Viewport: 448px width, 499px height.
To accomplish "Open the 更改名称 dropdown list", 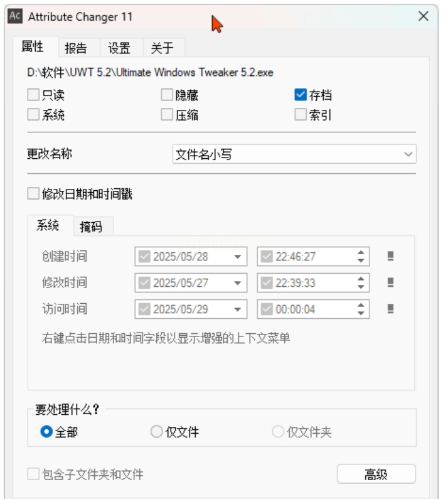I will pyautogui.click(x=408, y=154).
